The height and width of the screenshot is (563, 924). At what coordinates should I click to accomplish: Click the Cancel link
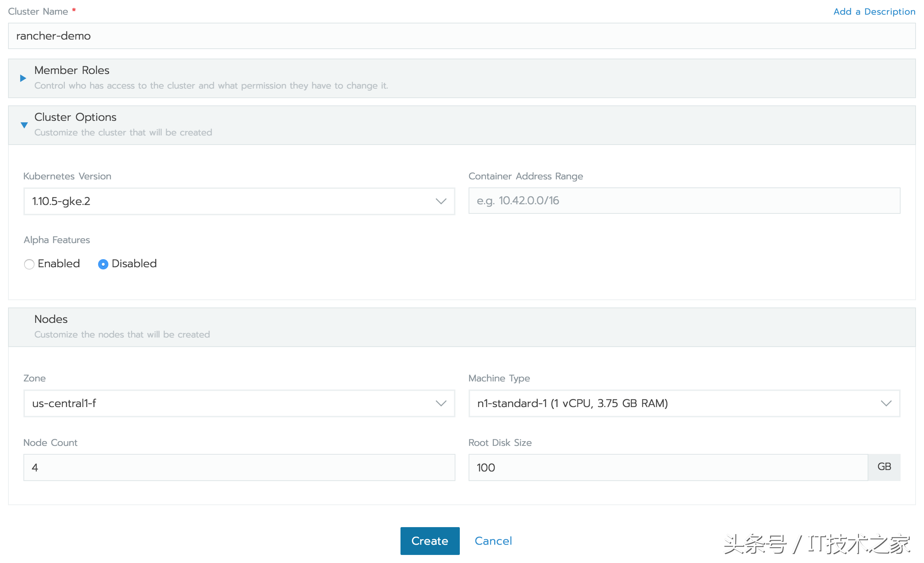[493, 541]
